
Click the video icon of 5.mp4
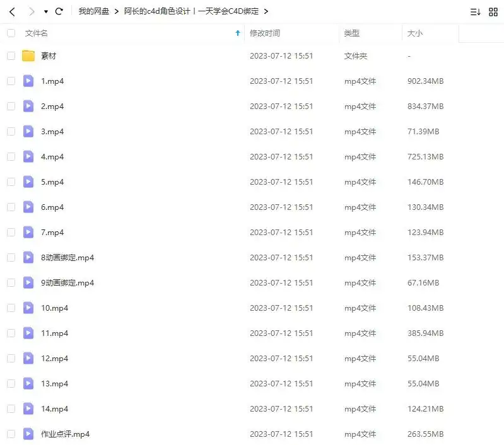[x=28, y=182]
